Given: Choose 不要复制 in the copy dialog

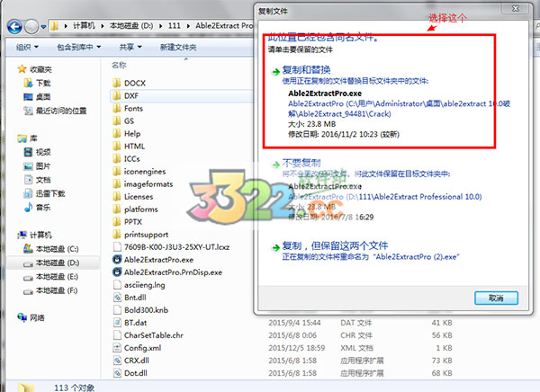Looking at the screenshot, I should [301, 163].
